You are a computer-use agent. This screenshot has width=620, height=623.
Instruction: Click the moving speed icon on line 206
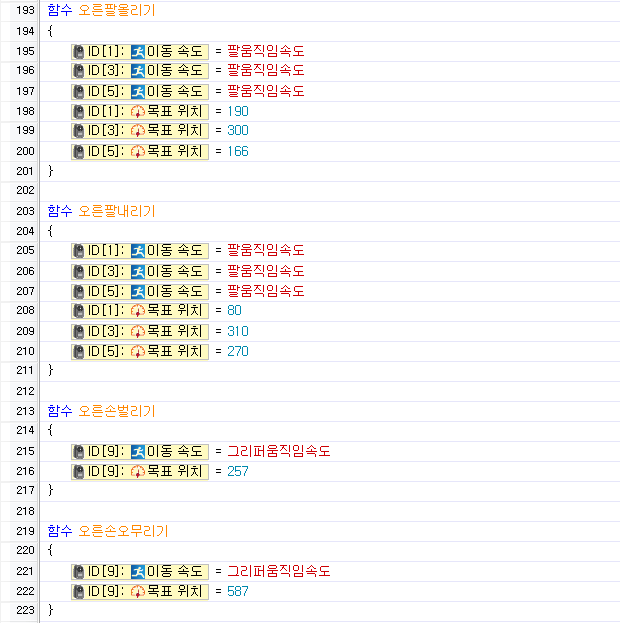click(138, 271)
